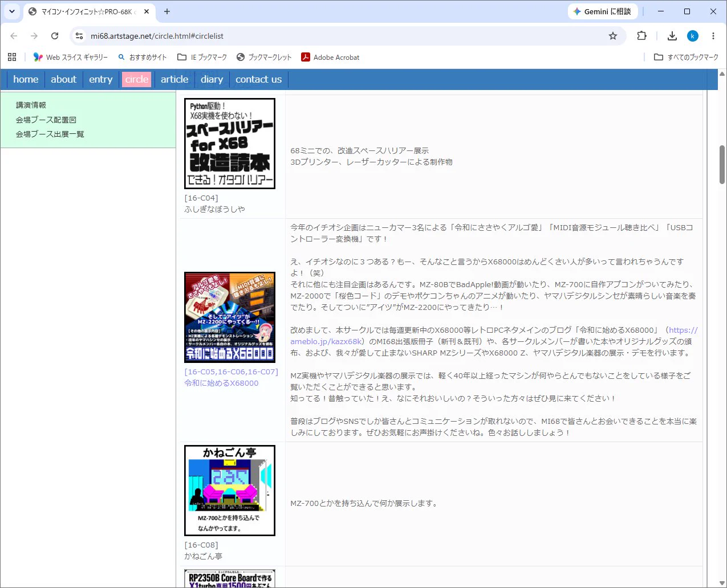Open the '[16-C05,16-C06,16-C07]' link
This screenshot has height=588, width=727.
point(231,371)
